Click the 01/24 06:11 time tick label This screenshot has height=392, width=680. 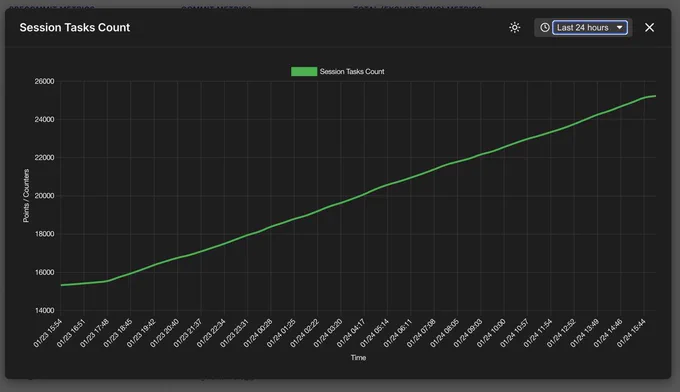pos(398,333)
